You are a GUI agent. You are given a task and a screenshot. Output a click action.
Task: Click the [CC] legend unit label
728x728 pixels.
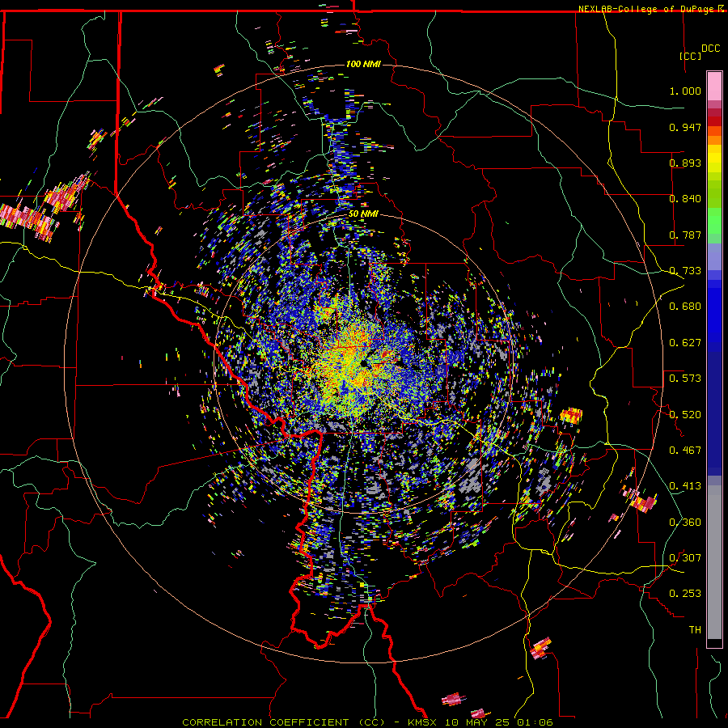pos(691,56)
